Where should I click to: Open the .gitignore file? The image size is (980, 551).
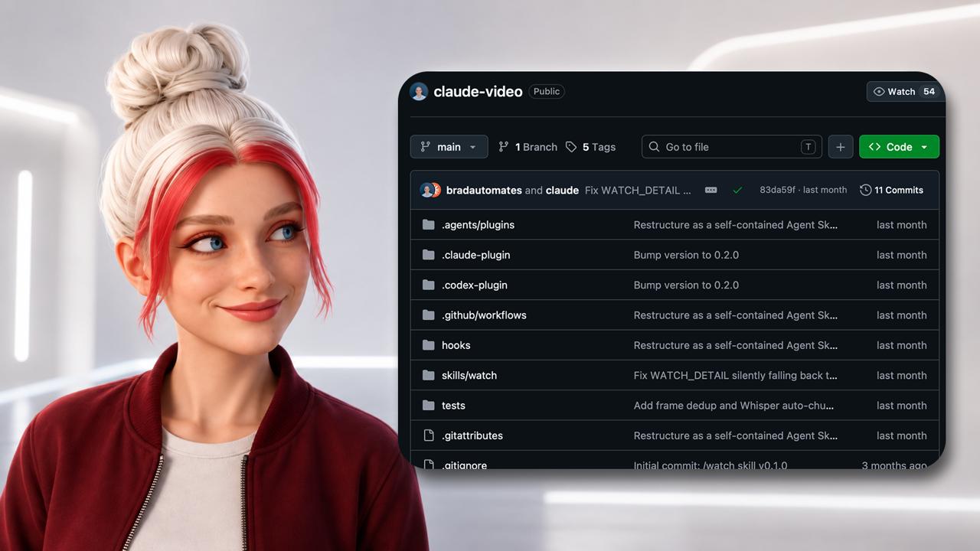[x=464, y=465]
